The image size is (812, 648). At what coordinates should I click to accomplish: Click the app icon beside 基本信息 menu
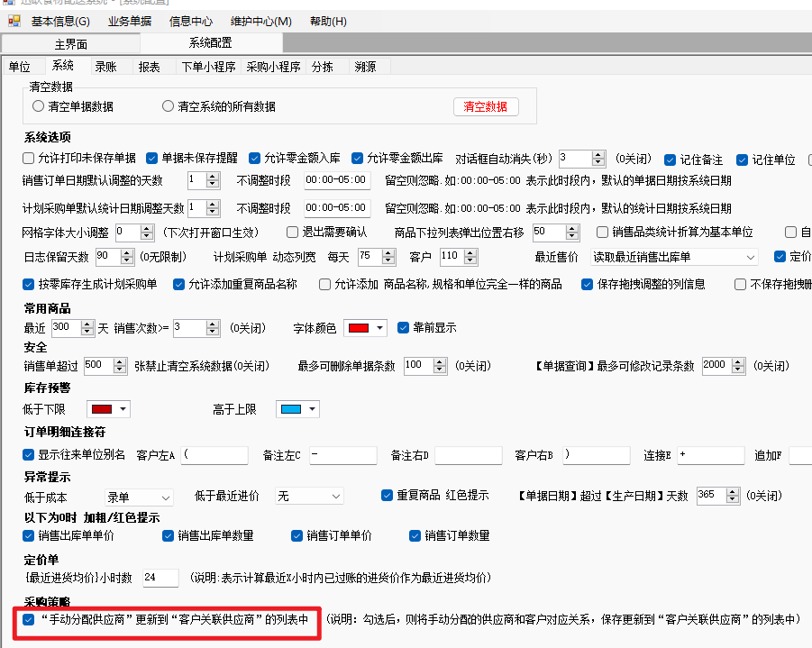[14, 21]
